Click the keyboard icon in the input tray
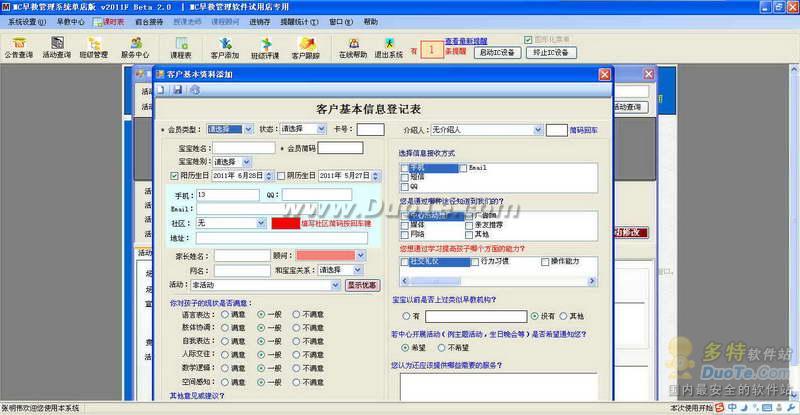 coord(767,407)
